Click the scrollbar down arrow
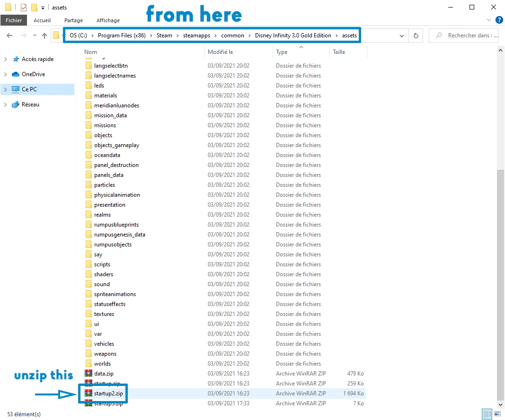Viewport: 505px width, 420px height. [500, 405]
